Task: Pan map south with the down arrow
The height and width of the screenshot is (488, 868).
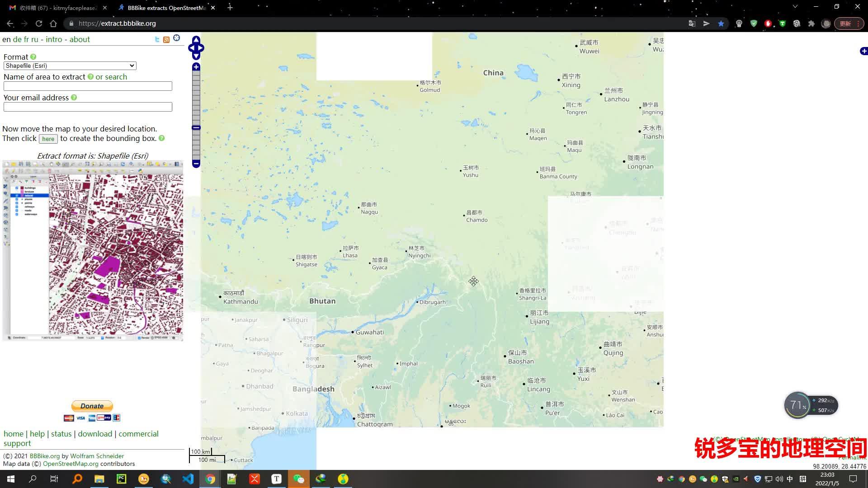Action: (196, 56)
